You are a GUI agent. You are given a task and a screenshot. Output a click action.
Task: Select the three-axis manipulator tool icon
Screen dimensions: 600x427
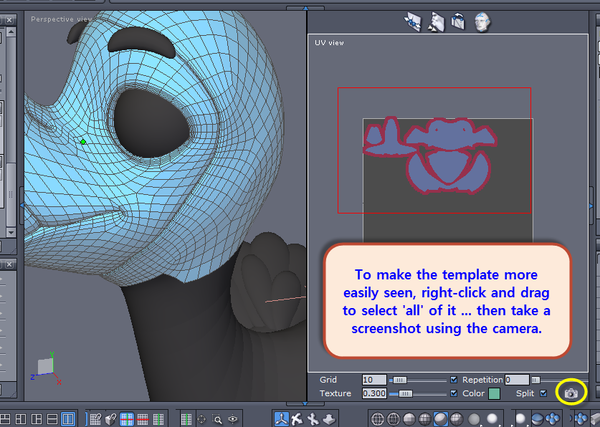point(282,418)
